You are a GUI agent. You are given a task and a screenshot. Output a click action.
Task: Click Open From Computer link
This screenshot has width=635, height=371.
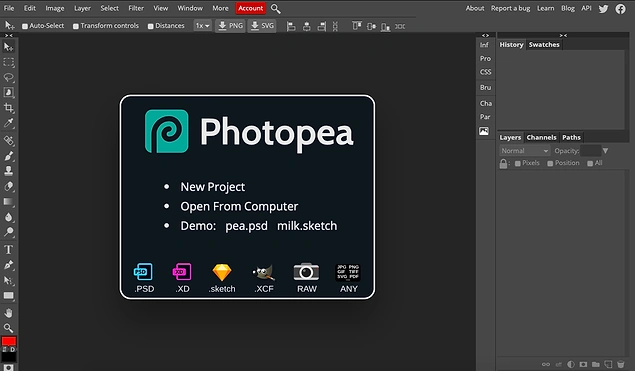(239, 206)
